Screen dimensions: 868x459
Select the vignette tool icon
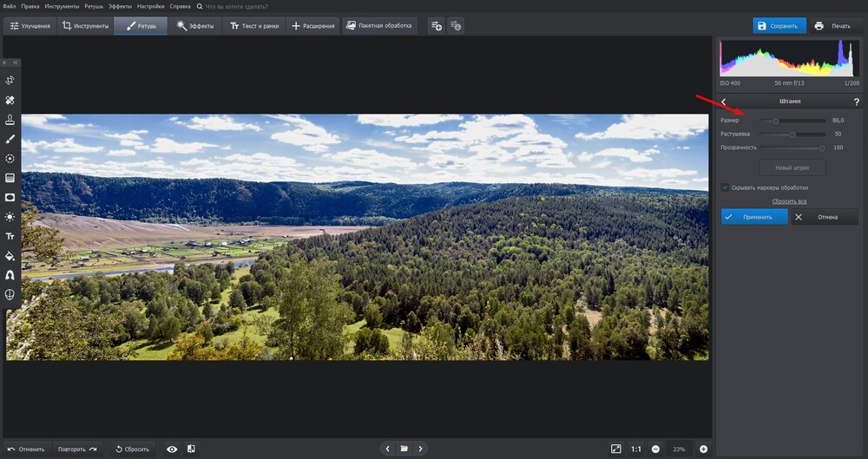(x=10, y=197)
